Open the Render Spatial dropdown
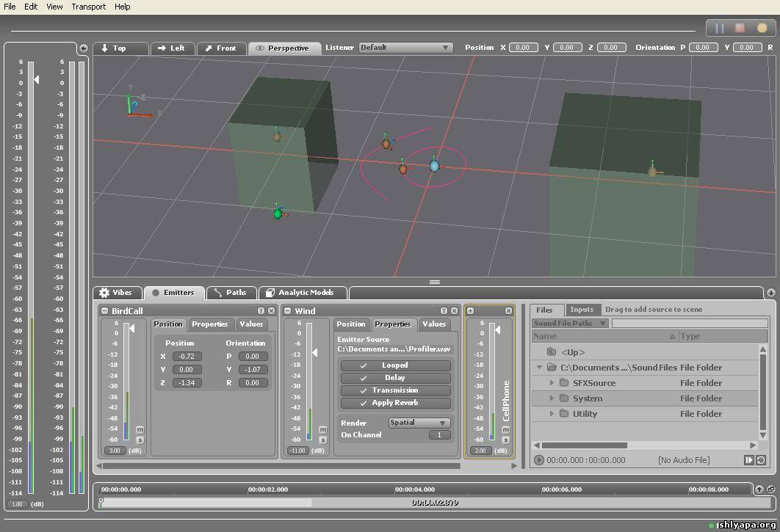This screenshot has height=532, width=780. tap(419, 423)
